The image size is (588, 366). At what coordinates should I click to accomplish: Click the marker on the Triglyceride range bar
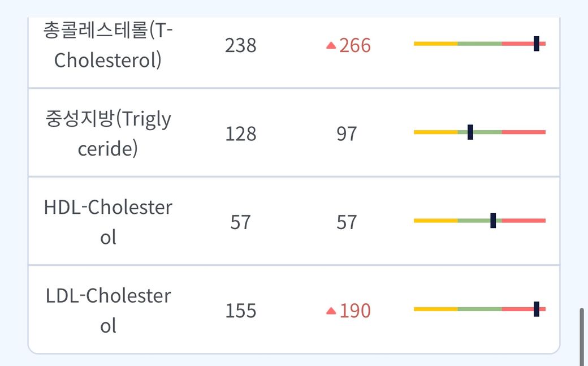(x=470, y=132)
